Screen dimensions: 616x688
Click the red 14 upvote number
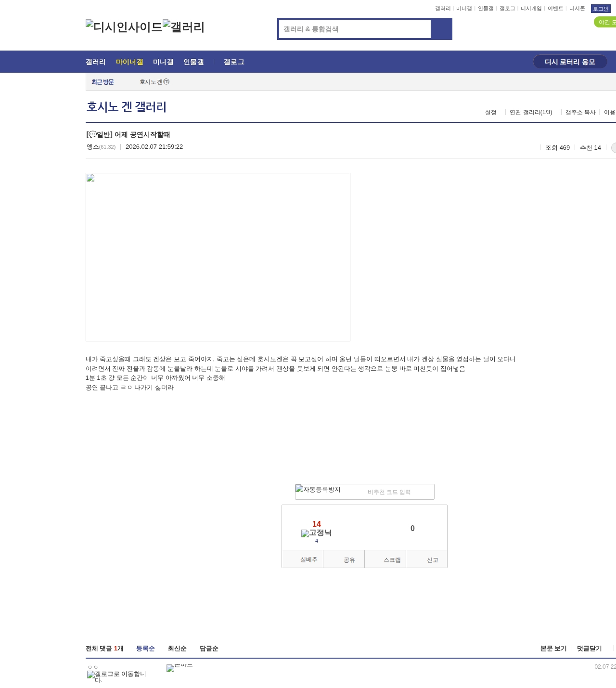tap(317, 524)
